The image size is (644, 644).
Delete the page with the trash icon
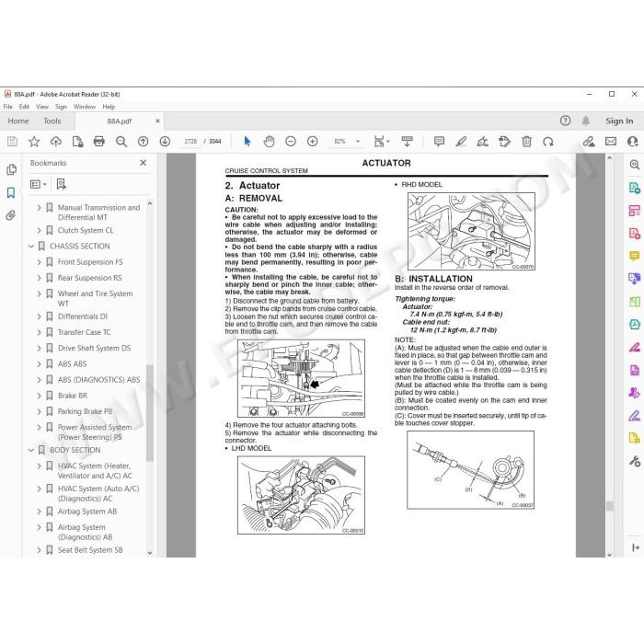point(526,142)
